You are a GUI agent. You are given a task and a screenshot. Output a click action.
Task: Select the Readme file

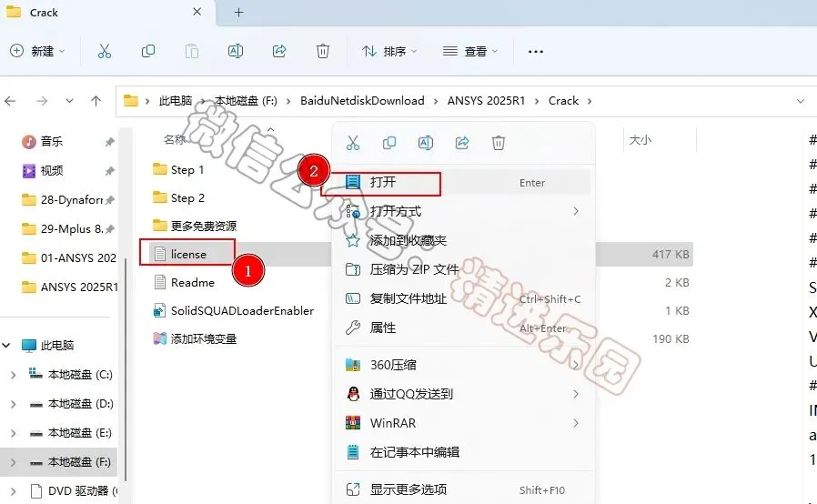(x=184, y=282)
